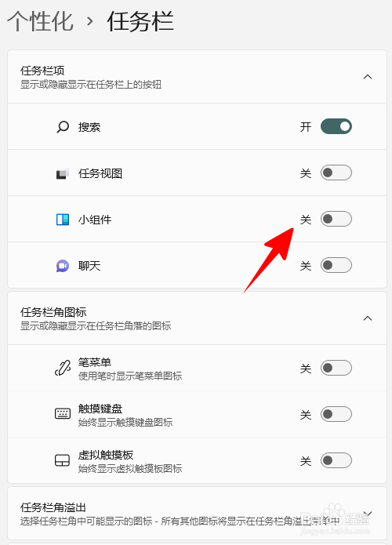Switch on the Virtual touchpad (虚拟触摸板) toggle
This screenshot has width=392, height=545.
(x=336, y=460)
